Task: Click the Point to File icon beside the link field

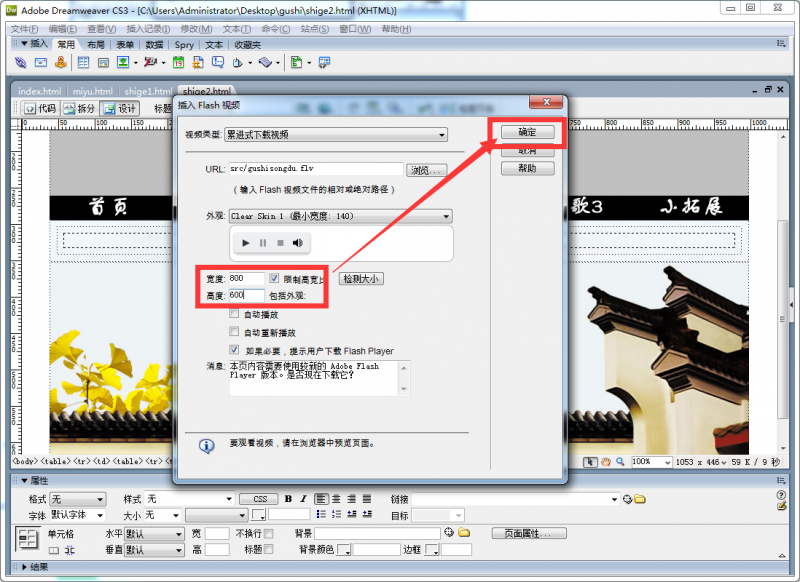Action: point(628,499)
